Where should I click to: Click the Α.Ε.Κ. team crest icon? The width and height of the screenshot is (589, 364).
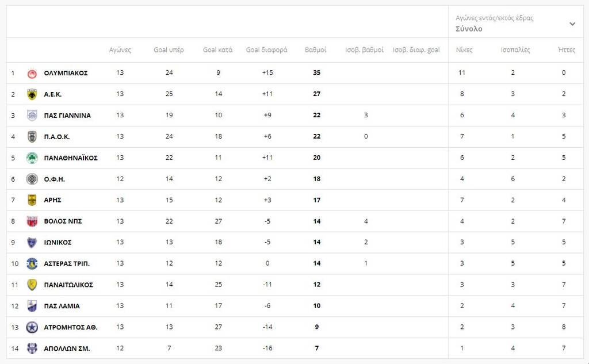(32, 94)
